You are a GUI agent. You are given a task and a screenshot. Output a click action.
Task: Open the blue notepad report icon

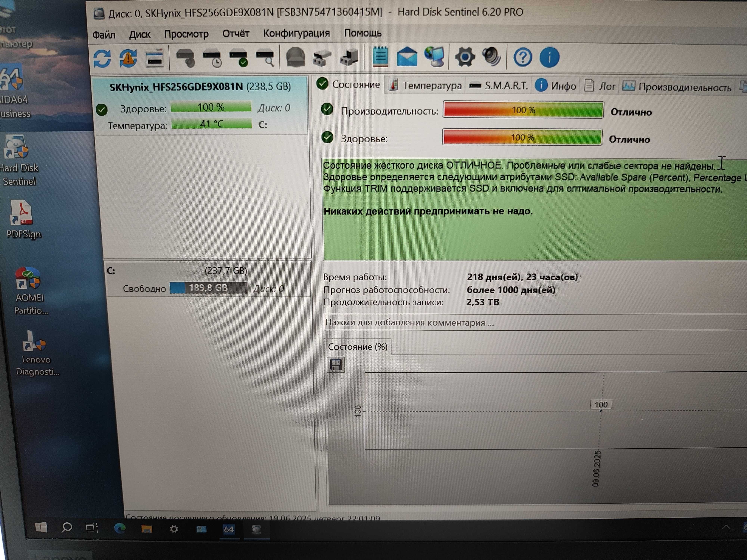click(x=380, y=56)
